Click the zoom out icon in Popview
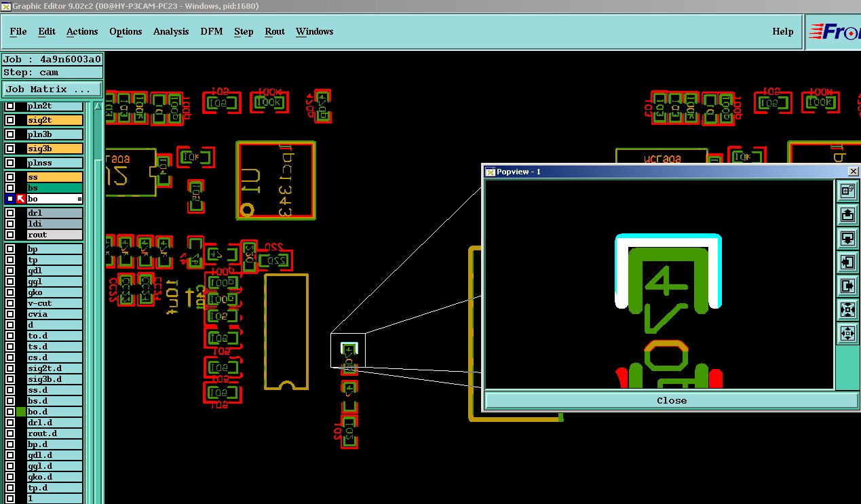This screenshot has width=861, height=504. (x=847, y=334)
